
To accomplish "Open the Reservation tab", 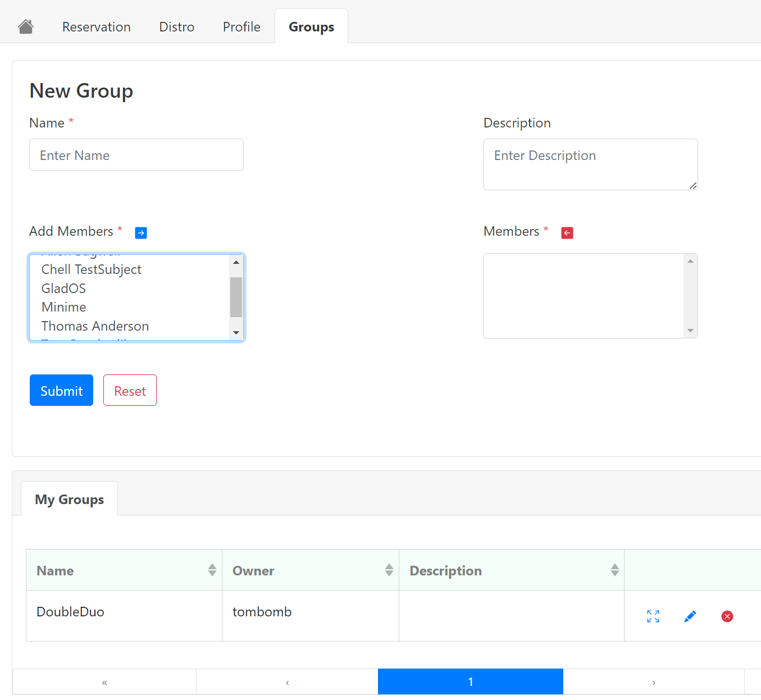I will 96,27.
